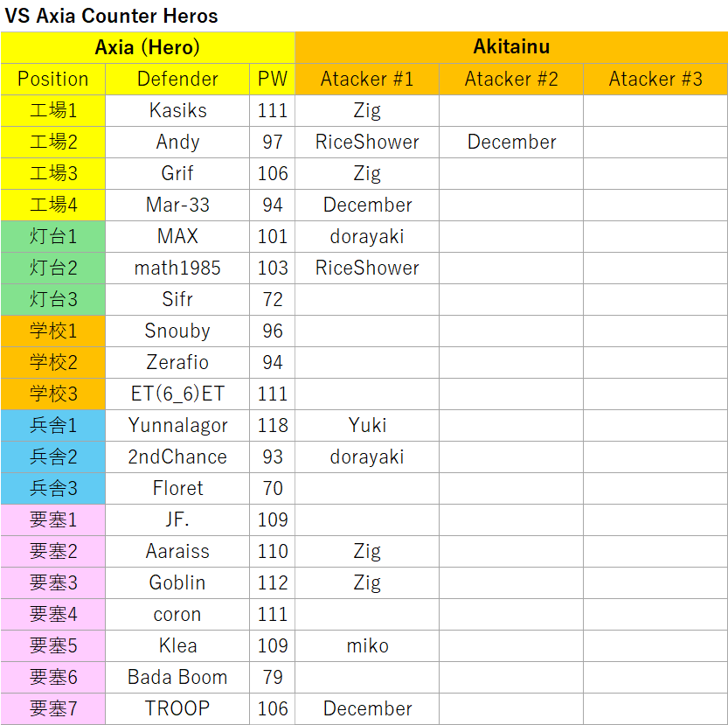Viewport: 728px width, 725px height.
Task: Click the 工場1 position cell
Action: pos(53,110)
